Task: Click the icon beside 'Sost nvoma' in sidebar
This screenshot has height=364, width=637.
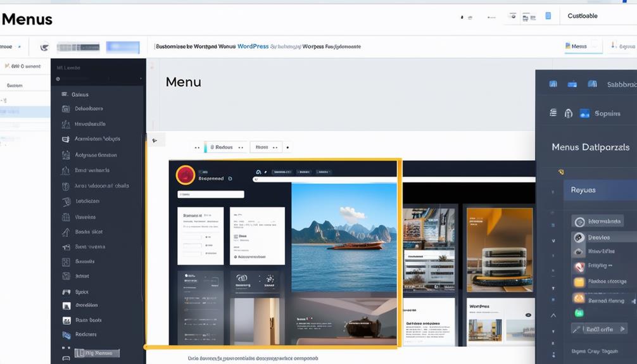Action: [x=66, y=247]
